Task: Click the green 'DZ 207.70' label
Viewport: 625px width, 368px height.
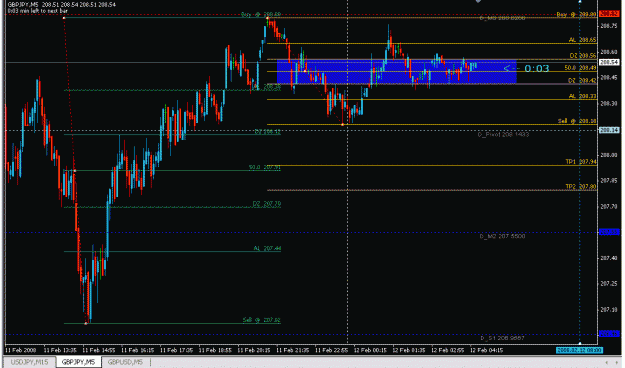Action: (267, 204)
